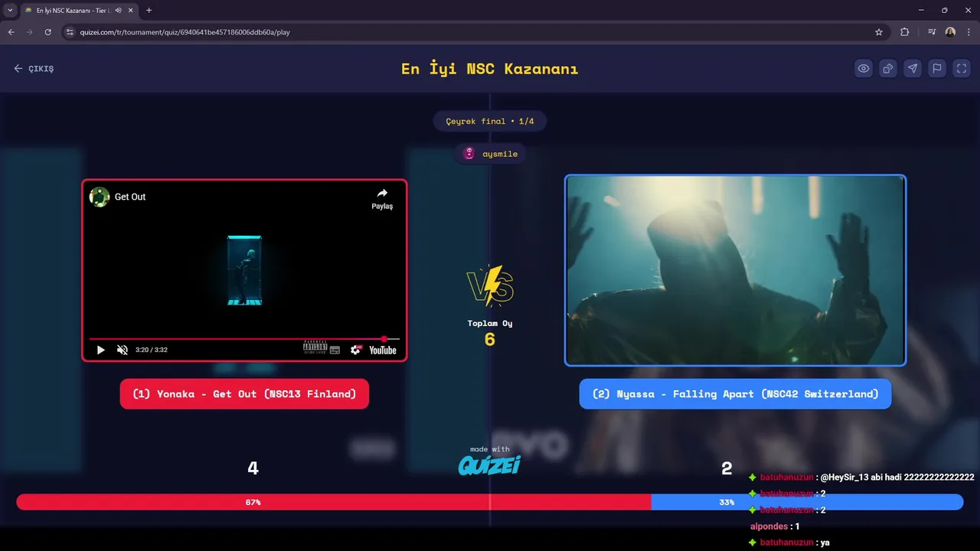Viewport: 980px width, 551px height.
Task: Select the En İyi NSC Kazananı browser tab
Action: (79, 11)
